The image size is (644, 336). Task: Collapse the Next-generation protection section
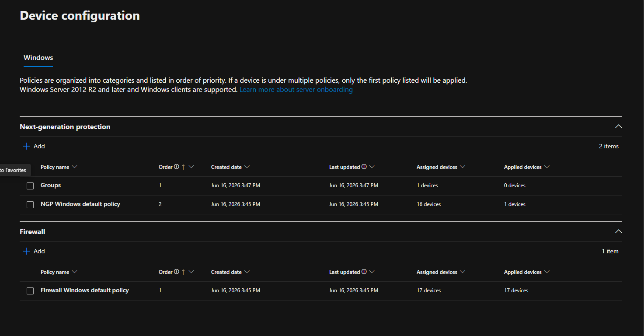pyautogui.click(x=618, y=126)
